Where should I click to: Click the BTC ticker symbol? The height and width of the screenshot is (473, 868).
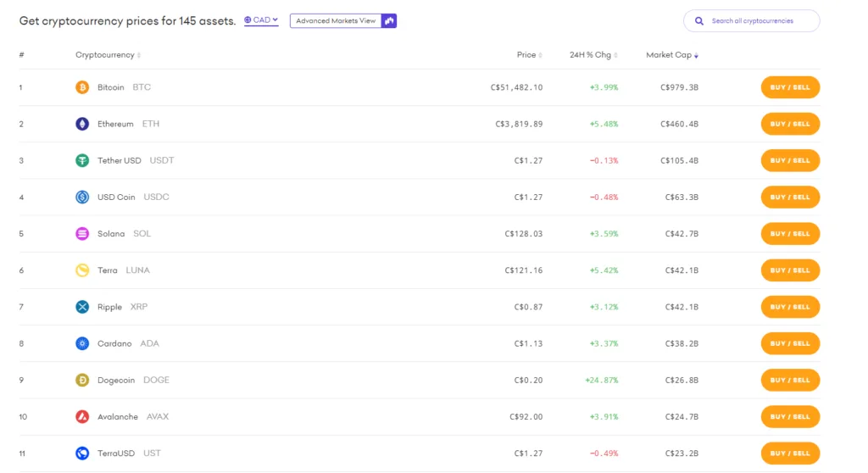[142, 87]
